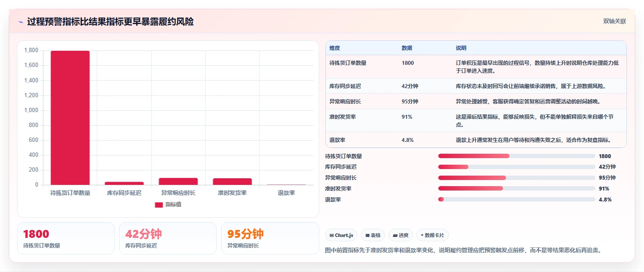644x272 pixels.
Task: Click the 1,800 y-axis tick label
Action: 32,50
